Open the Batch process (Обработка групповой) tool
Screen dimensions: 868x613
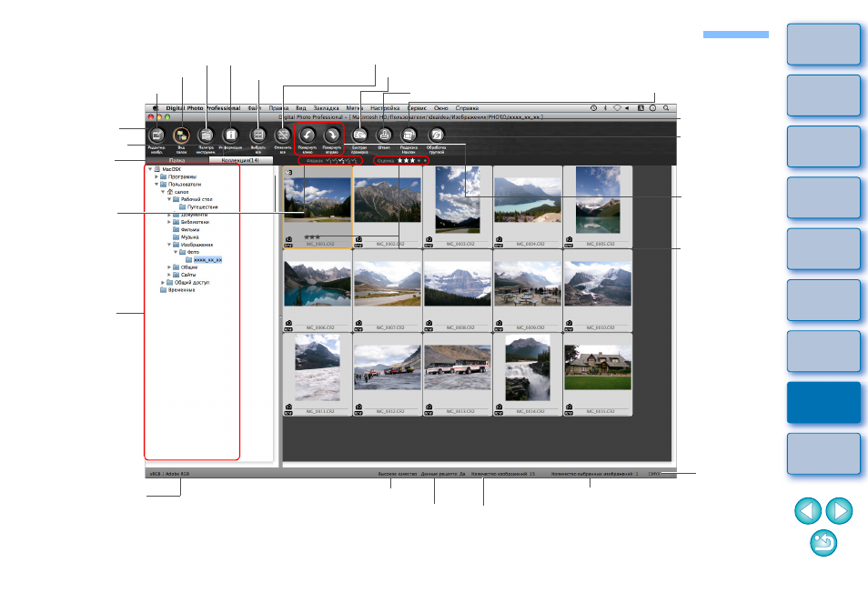[x=436, y=135]
